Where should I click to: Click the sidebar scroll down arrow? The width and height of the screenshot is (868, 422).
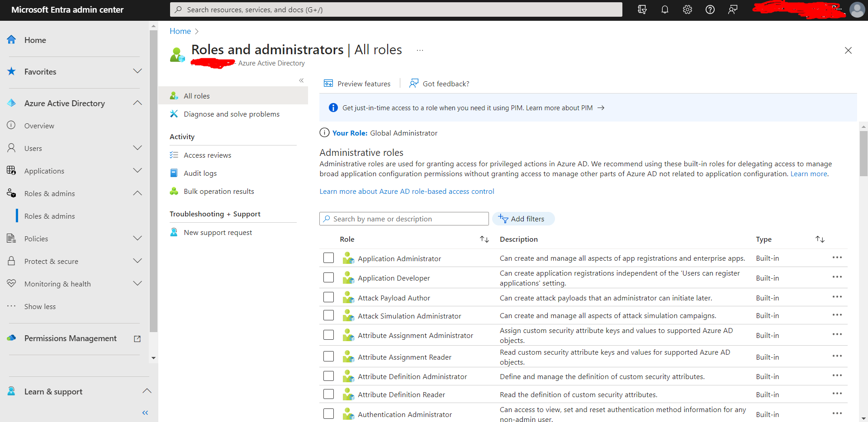click(x=153, y=358)
